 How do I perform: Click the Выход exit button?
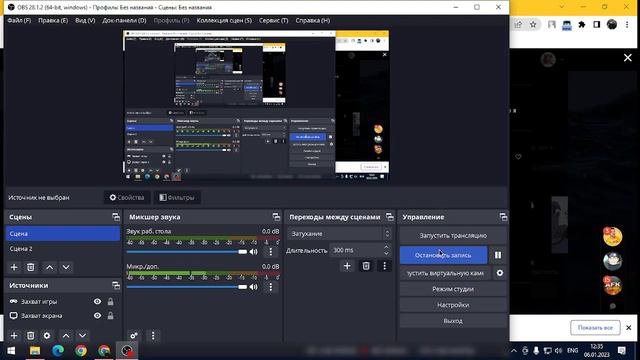tap(453, 321)
